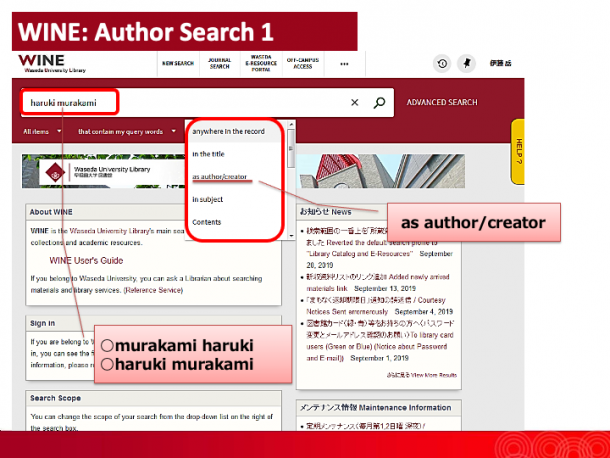
Task: Open the Reference Service link
Action: (x=153, y=290)
